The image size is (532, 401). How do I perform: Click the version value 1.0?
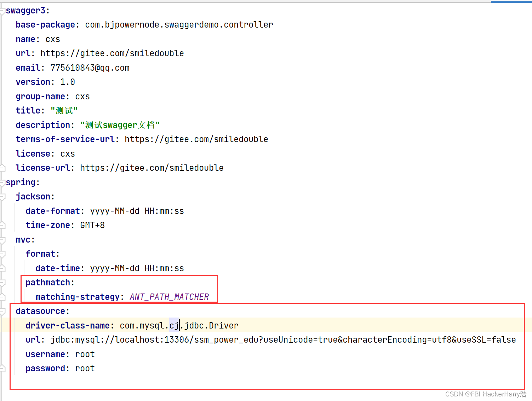click(x=68, y=82)
